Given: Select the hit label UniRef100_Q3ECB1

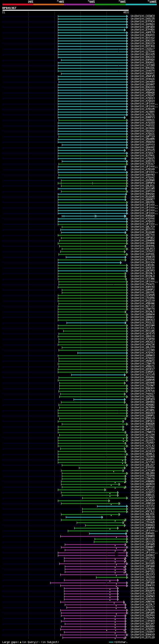Looking at the screenshot, I should tap(143, 265).
